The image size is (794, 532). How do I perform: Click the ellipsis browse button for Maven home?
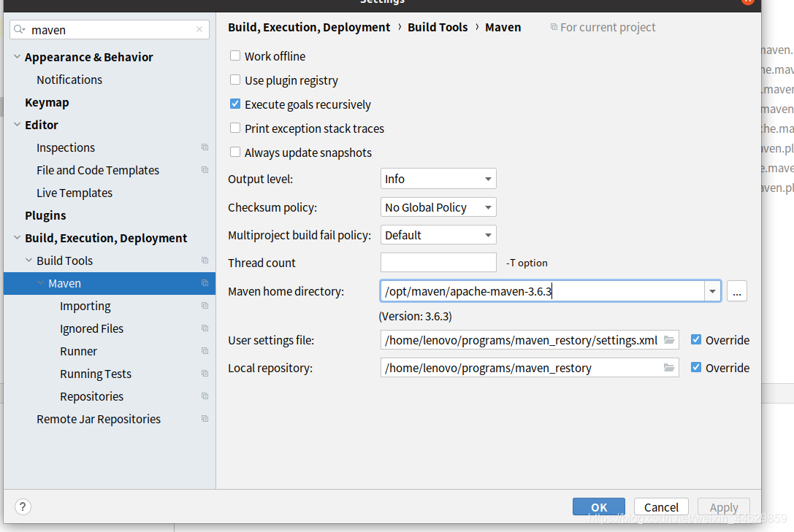(x=737, y=292)
